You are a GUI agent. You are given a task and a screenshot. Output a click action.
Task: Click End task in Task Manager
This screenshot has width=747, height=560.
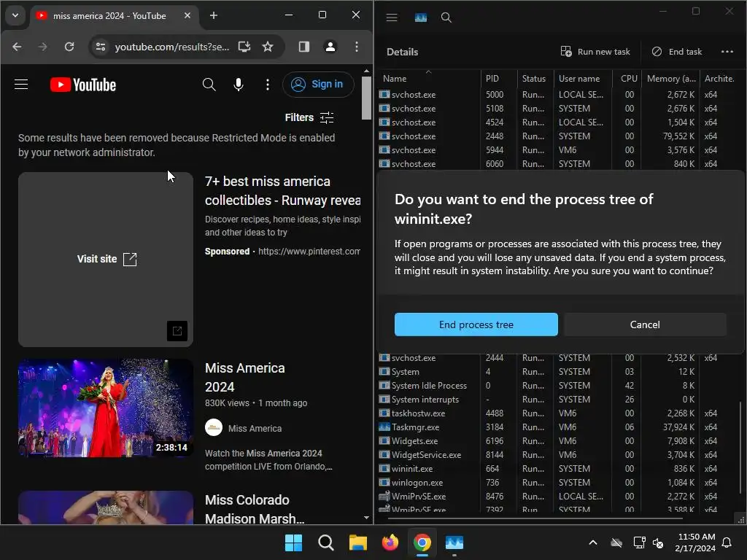point(676,52)
